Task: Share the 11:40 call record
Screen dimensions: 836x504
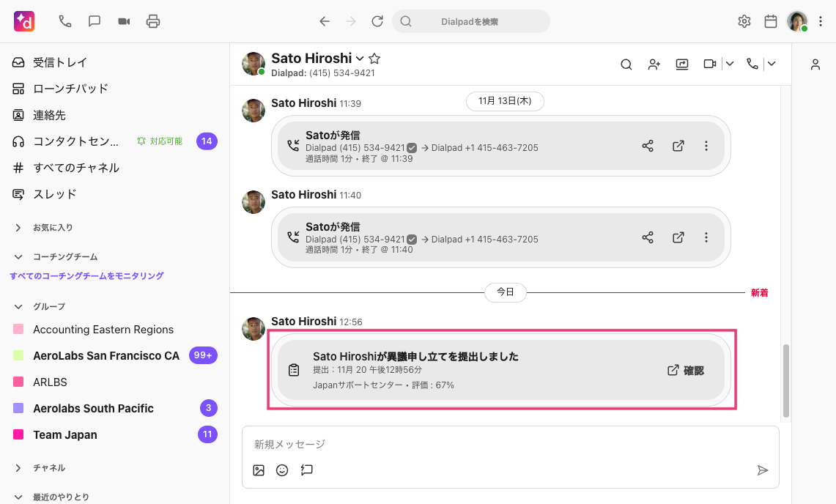Action: 648,238
